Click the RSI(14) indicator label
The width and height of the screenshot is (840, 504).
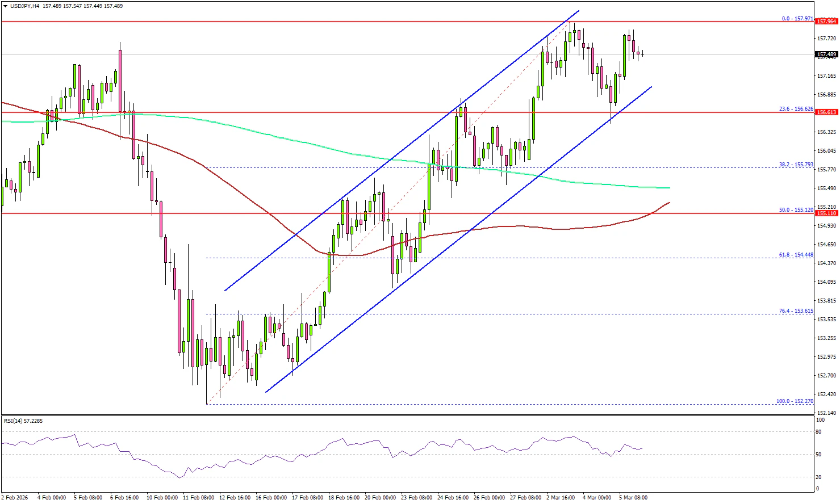pos(23,421)
